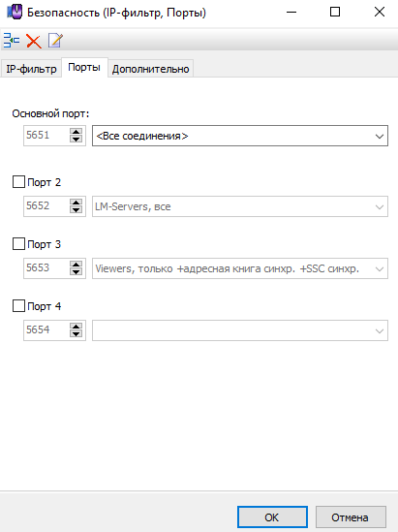This screenshot has height=532, width=398.
Task: Enable the Порт 3 checkbox
Action: click(18, 244)
